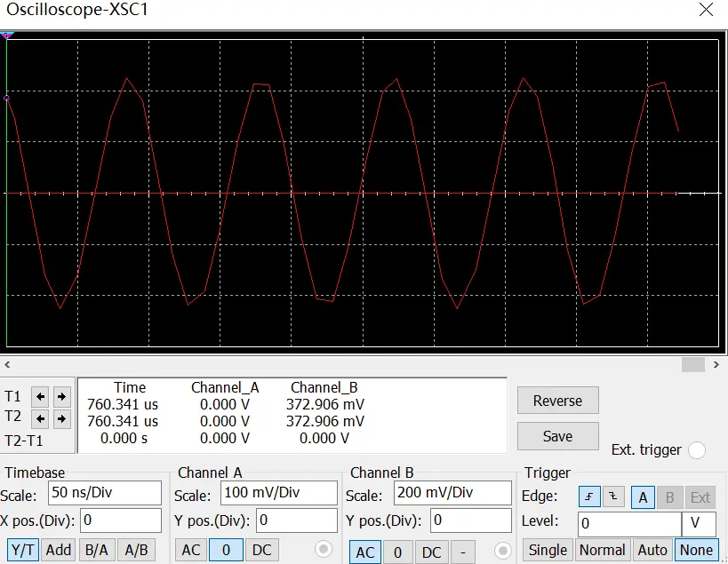The image size is (728, 564).
Task: Switch timebase to Add mode
Action: coord(59,551)
